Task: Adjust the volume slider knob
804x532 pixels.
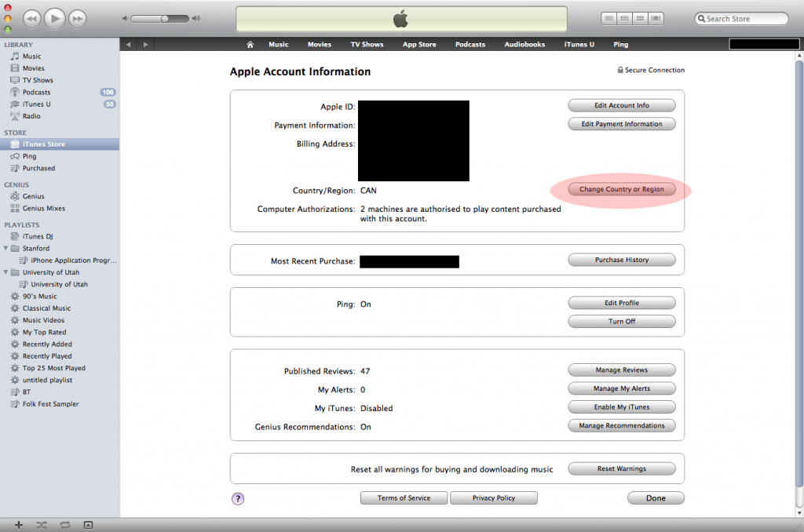Action: [x=165, y=19]
